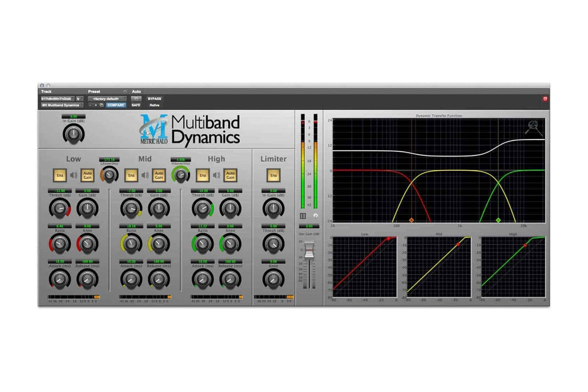
Task: Click the BYPASS button
Action: click(154, 98)
